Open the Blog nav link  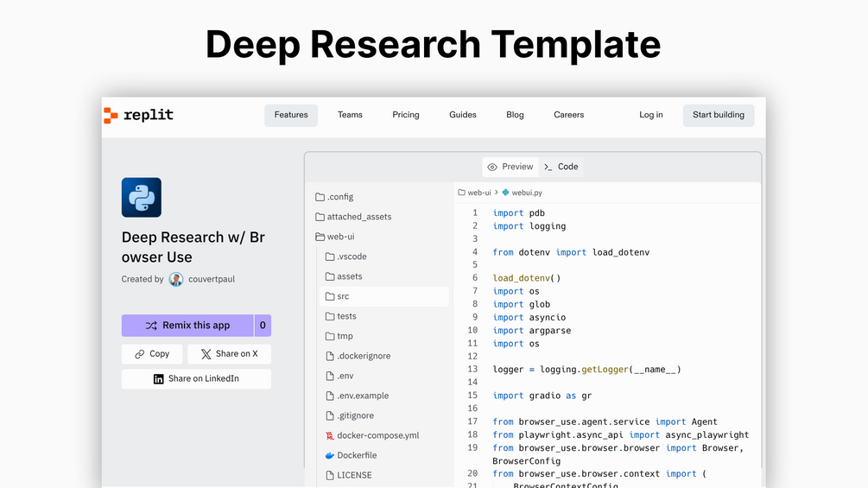[515, 115]
